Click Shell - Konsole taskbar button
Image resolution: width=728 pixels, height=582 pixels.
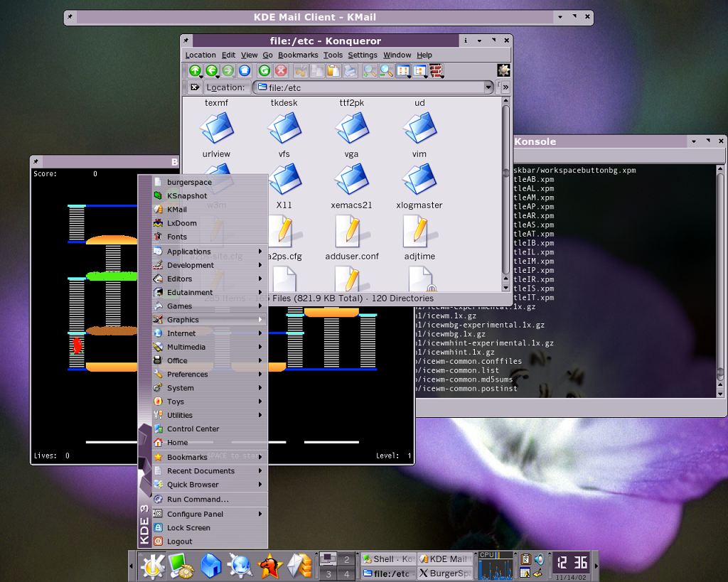point(389,559)
